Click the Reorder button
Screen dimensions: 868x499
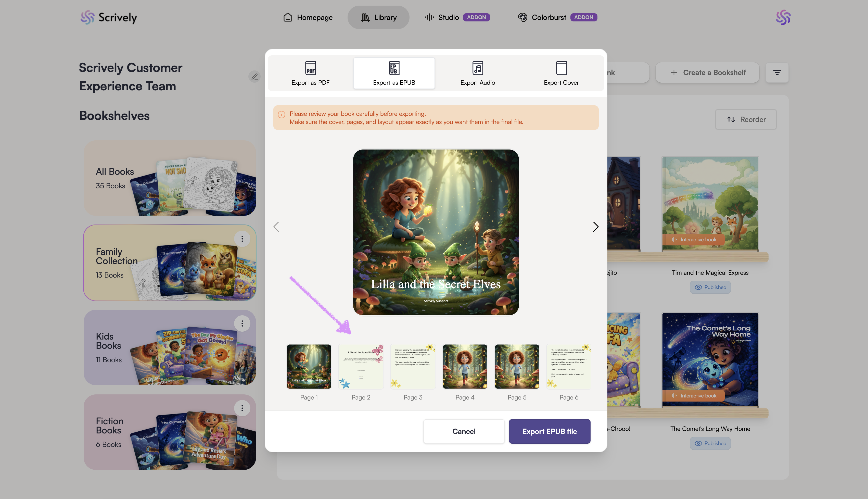pos(746,119)
